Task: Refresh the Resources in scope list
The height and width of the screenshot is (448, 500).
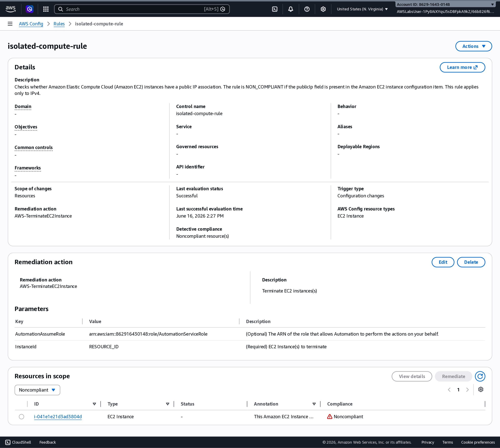Action: [480, 376]
